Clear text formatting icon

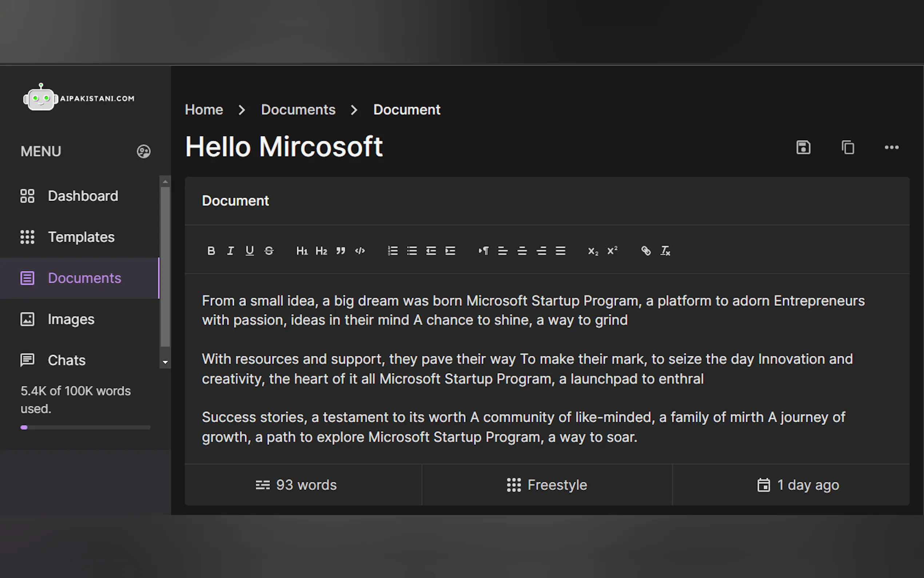tap(665, 251)
